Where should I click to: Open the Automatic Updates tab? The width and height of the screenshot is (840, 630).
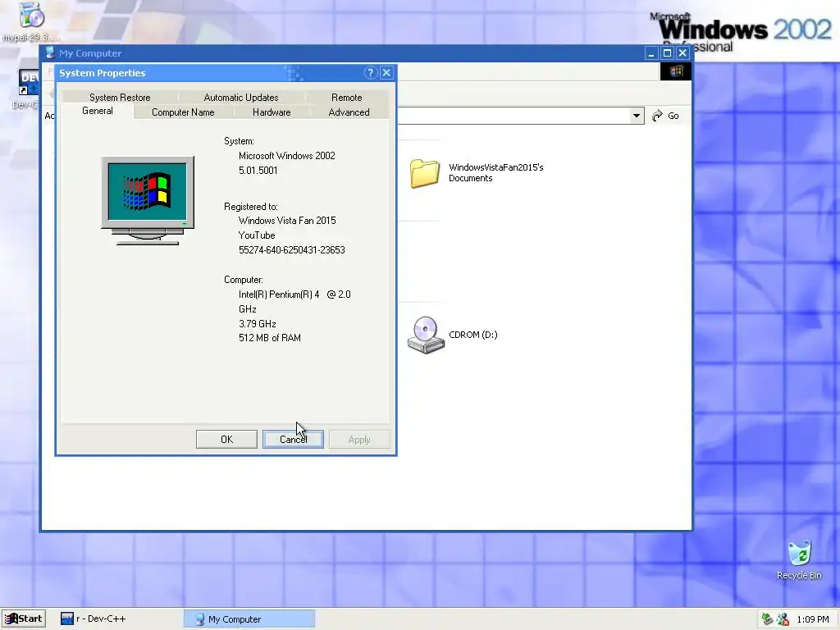pos(241,97)
